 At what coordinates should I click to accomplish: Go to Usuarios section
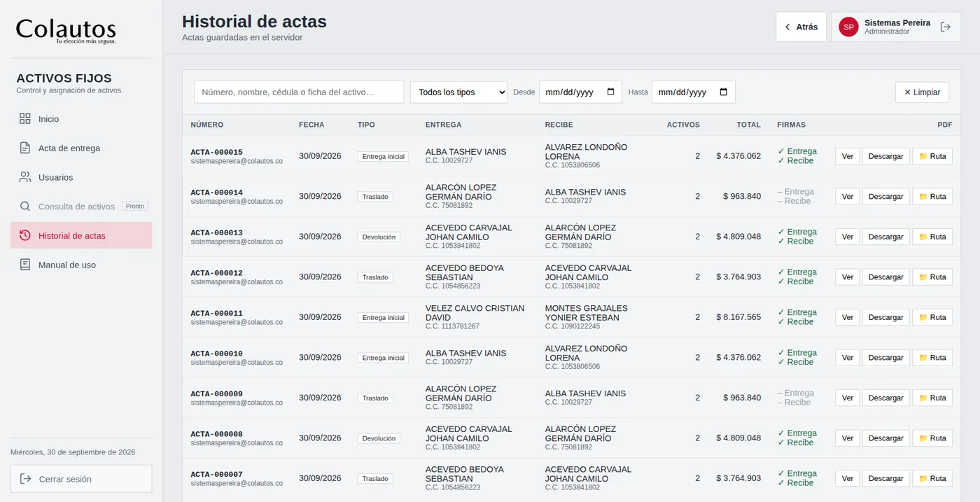[x=81, y=177]
